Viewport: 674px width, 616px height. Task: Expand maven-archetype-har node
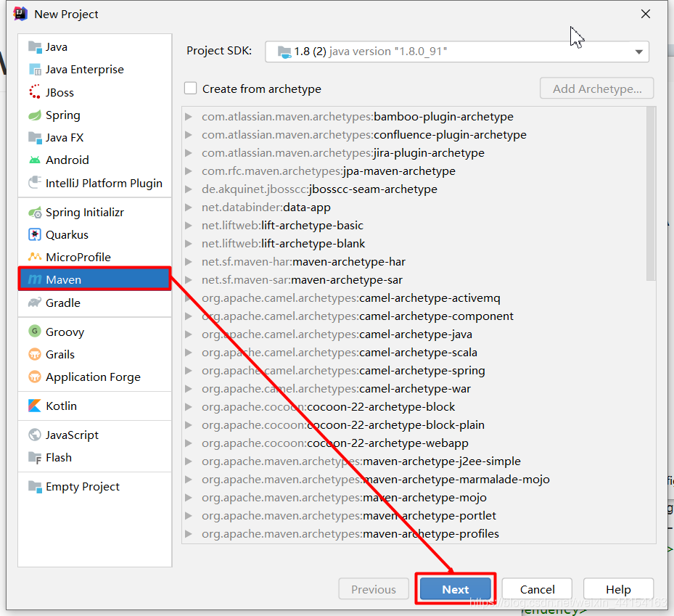coord(188,261)
